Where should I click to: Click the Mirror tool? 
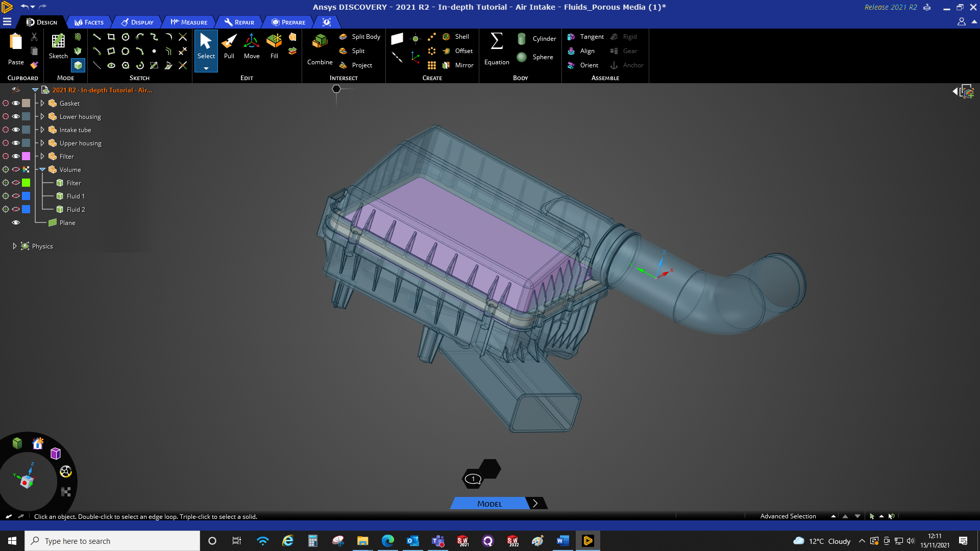(458, 65)
